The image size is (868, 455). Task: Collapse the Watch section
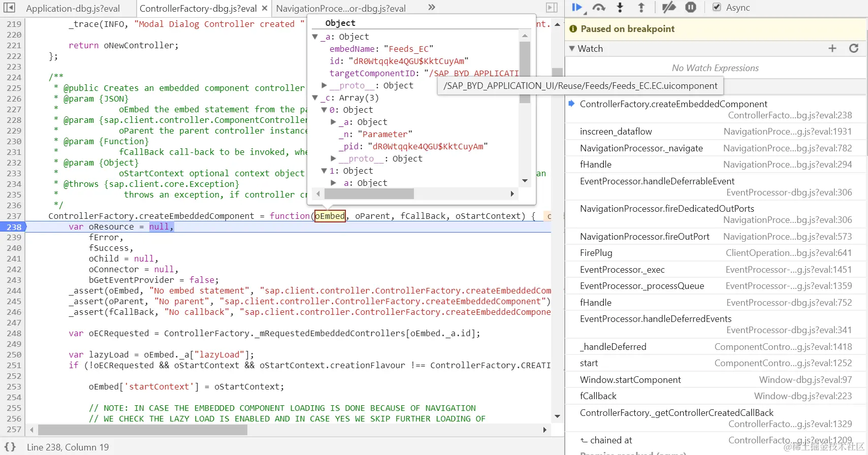pyautogui.click(x=572, y=49)
